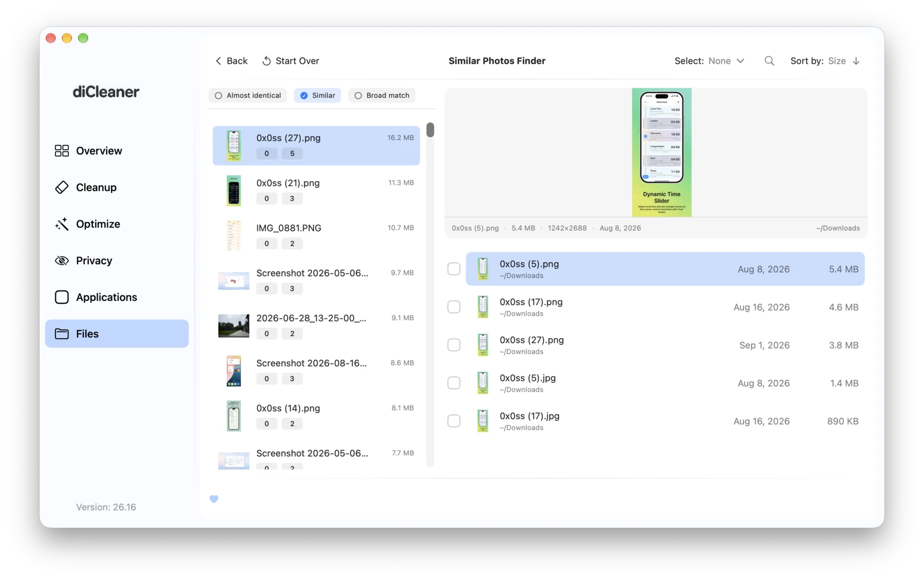This screenshot has height=580, width=924.
Task: Check the box for 0x0ss (17).png
Action: (x=454, y=307)
